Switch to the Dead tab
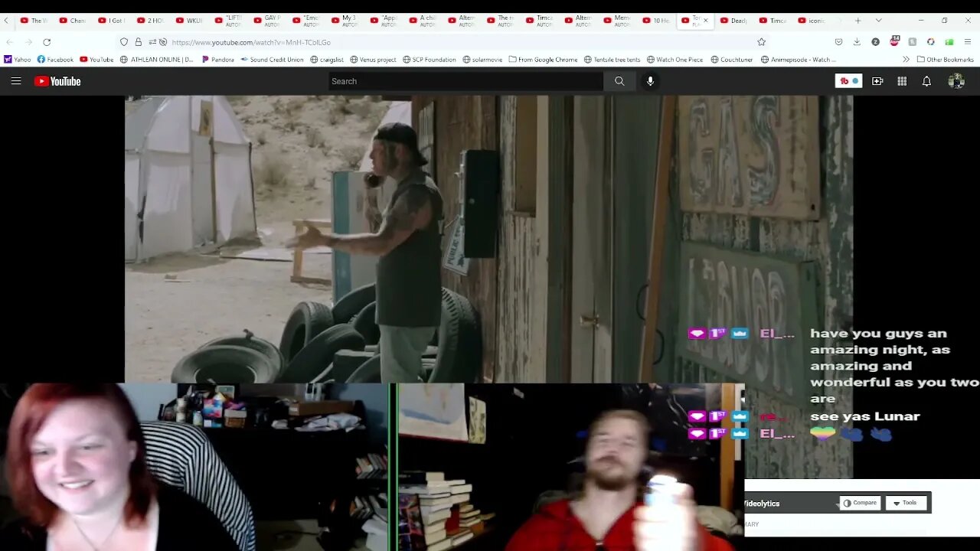 pos(733,21)
